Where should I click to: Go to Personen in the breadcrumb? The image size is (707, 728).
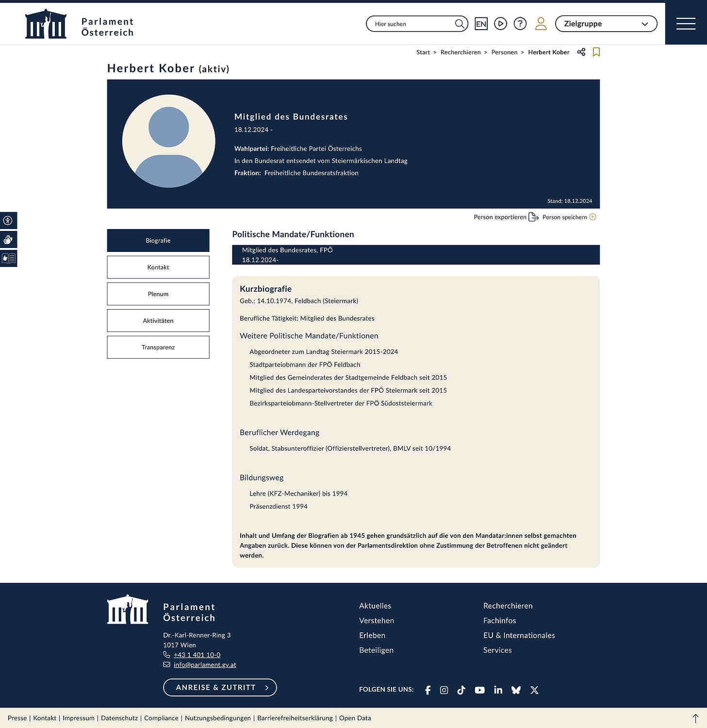click(x=504, y=52)
